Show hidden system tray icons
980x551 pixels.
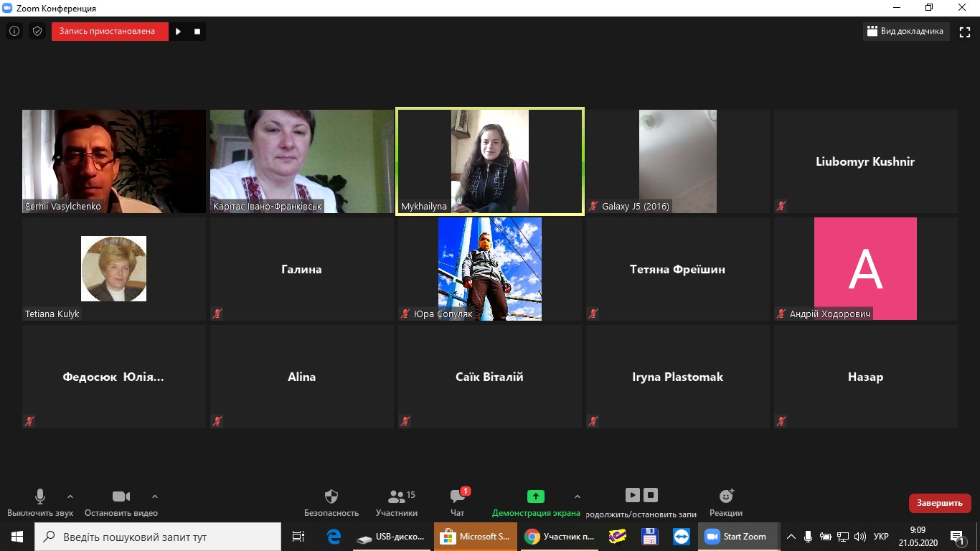tap(791, 537)
